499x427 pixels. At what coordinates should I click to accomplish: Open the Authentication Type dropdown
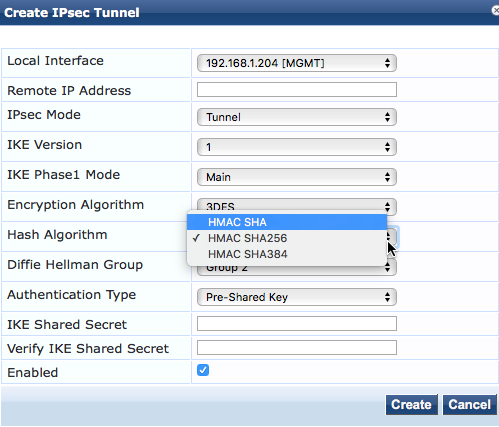click(x=297, y=297)
